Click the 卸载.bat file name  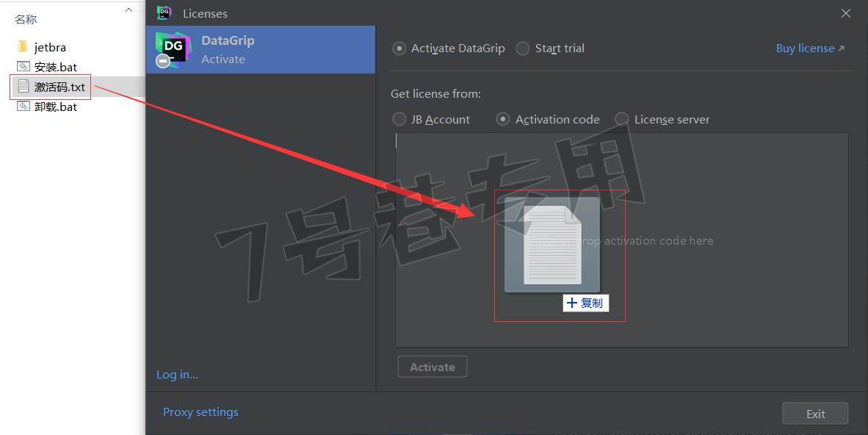55,107
